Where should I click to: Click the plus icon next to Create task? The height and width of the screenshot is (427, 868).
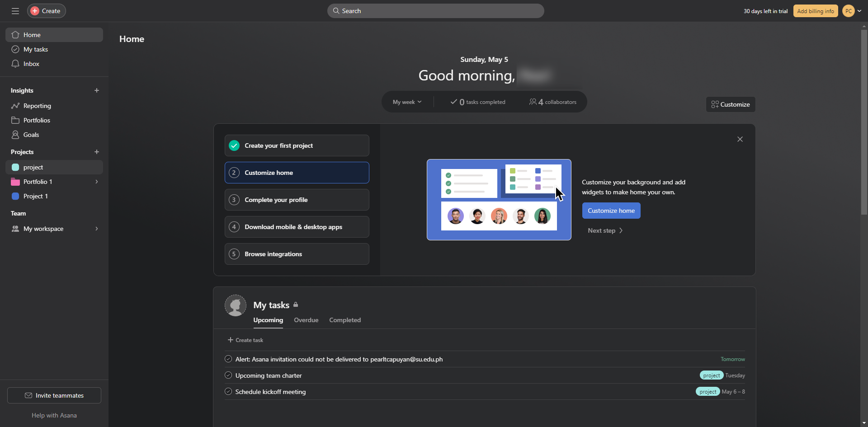231,340
